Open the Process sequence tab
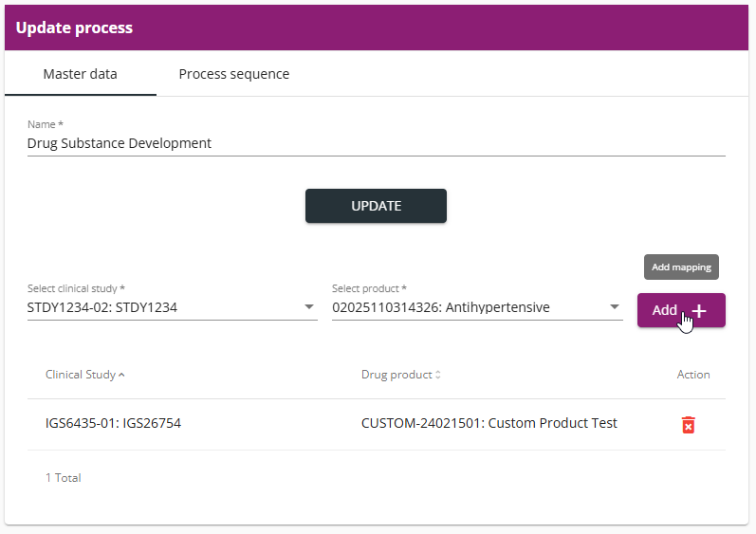756x534 pixels. click(x=234, y=74)
